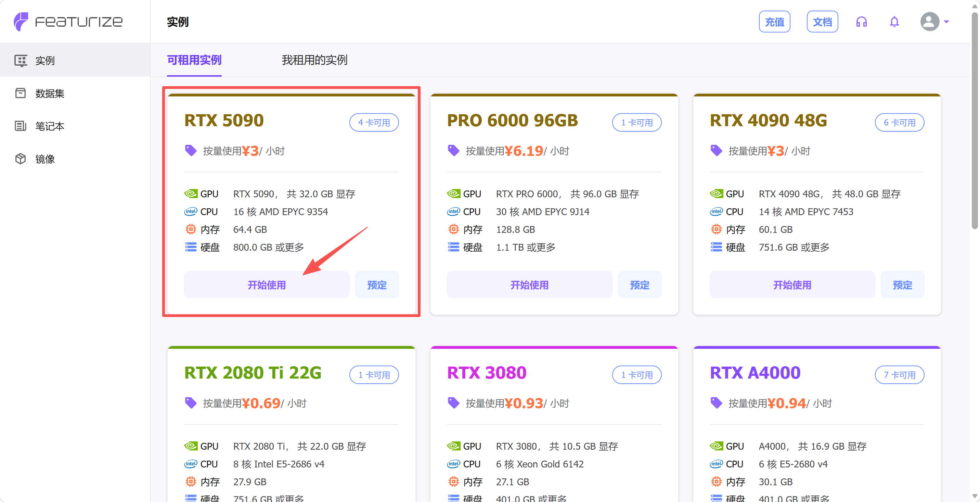The image size is (980, 502).
Task: Click the 1 卡可用 badge on RTX 2080 Ti 22G
Action: click(374, 375)
